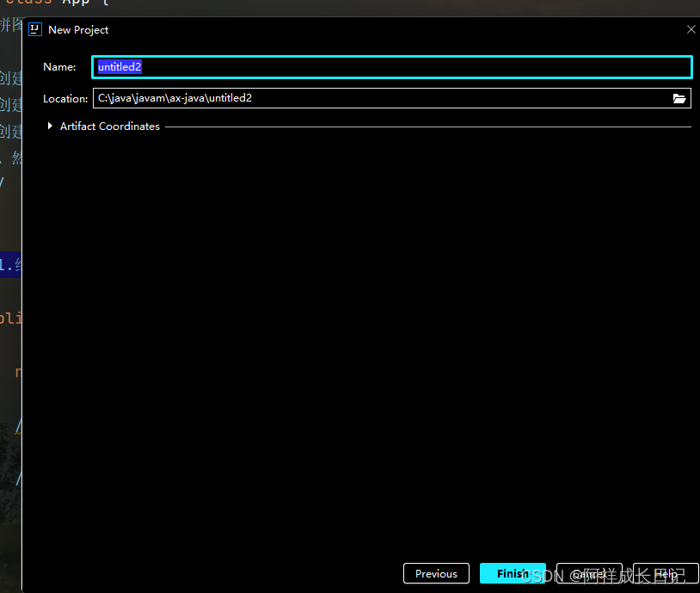The height and width of the screenshot is (593, 700).
Task: Open the folder browser for Location
Action: pos(679,98)
